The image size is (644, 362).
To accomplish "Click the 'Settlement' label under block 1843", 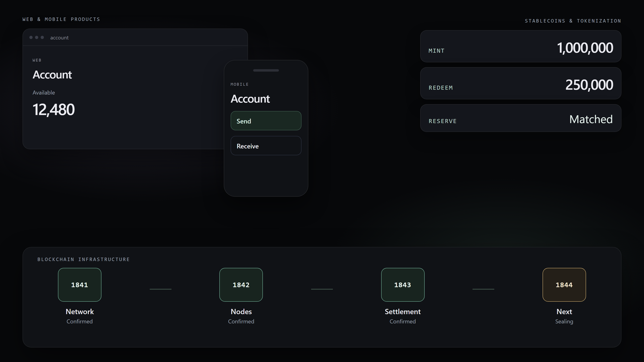I will pos(402,312).
